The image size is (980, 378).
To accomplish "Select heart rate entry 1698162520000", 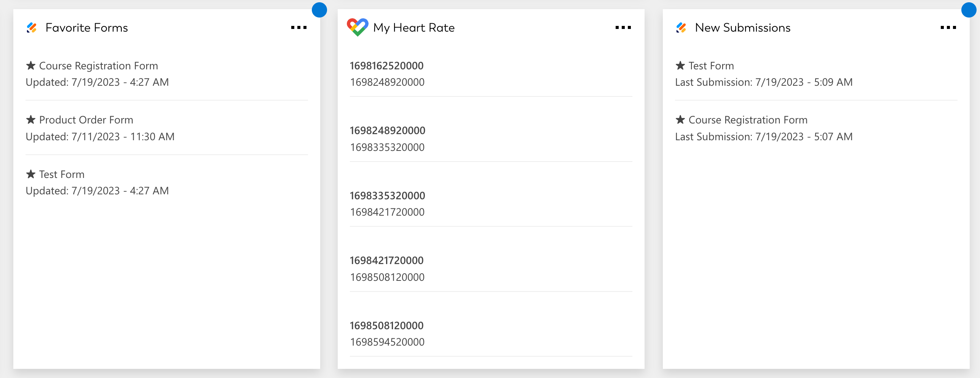I will [x=386, y=66].
